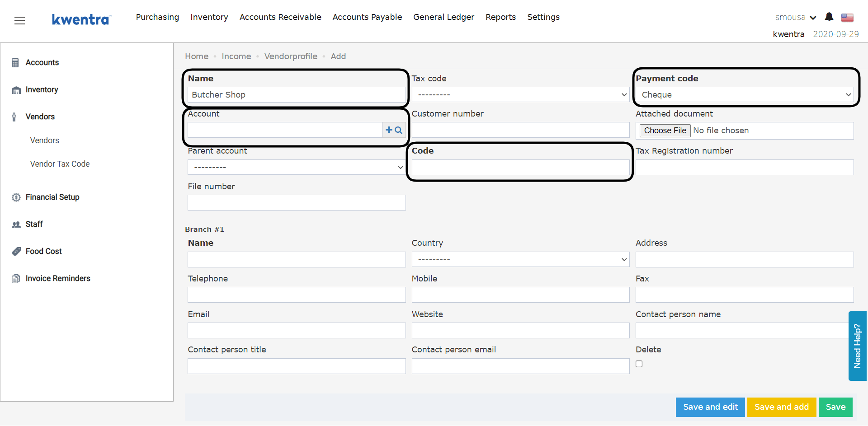Viewport: 868px width, 426px height.
Task: Open the Need Help? side tab
Action: click(857, 346)
